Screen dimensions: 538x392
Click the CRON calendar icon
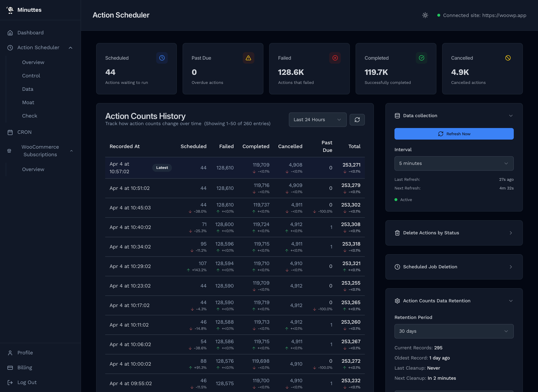tap(10, 132)
